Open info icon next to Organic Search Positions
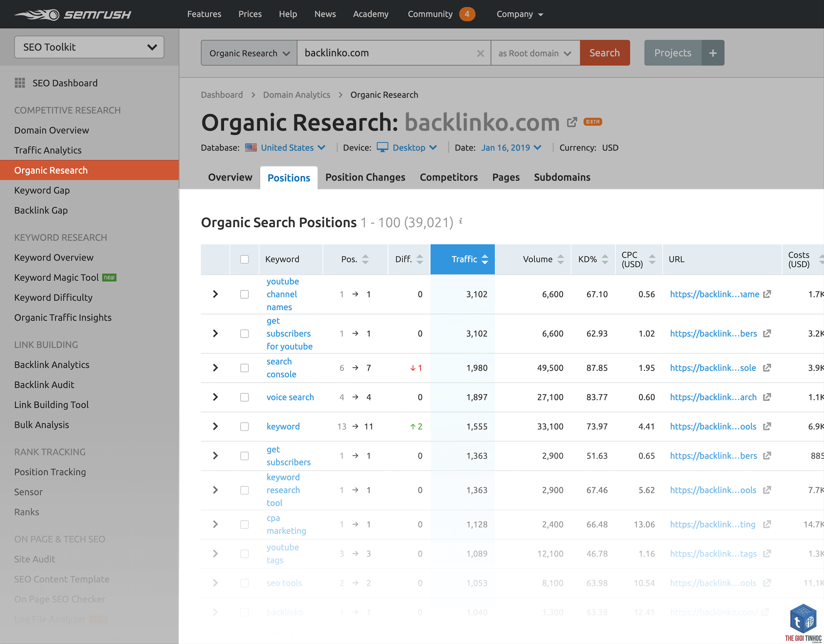Image resolution: width=824 pixels, height=644 pixels. (x=461, y=221)
